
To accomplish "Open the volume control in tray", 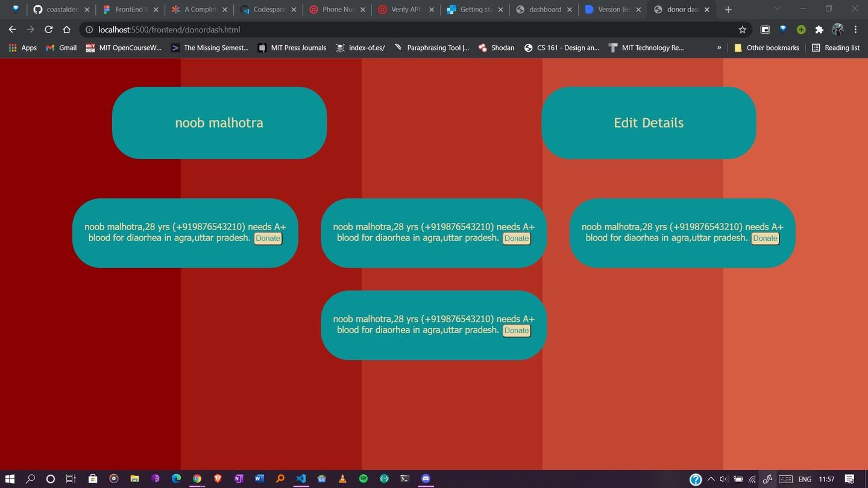I will [x=724, y=480].
